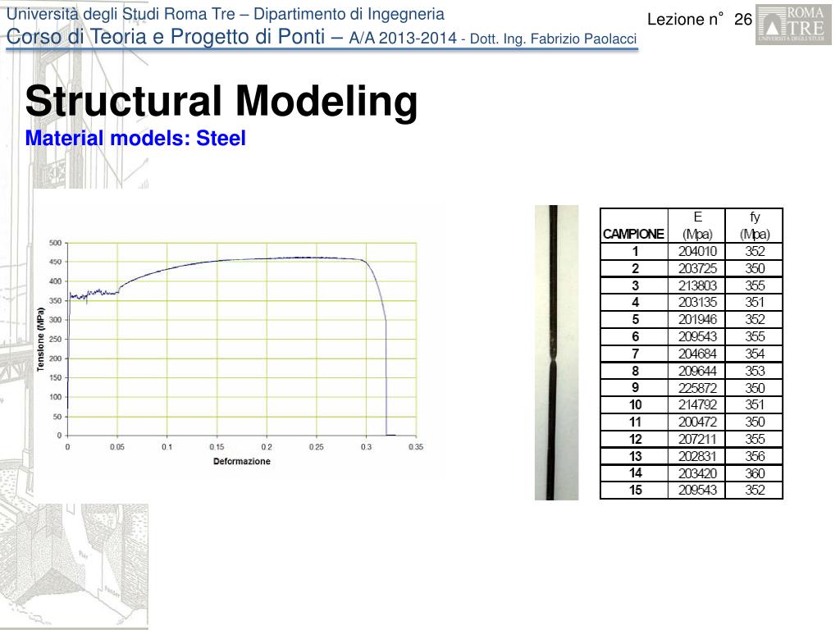840x630 pixels.
Task: Click the 0.25 tick on the deformation axis
Action: tap(317, 447)
